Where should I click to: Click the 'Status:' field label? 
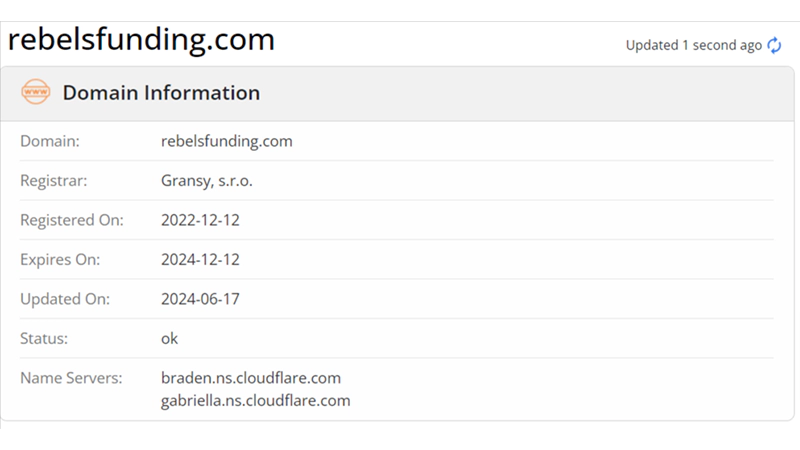44,339
